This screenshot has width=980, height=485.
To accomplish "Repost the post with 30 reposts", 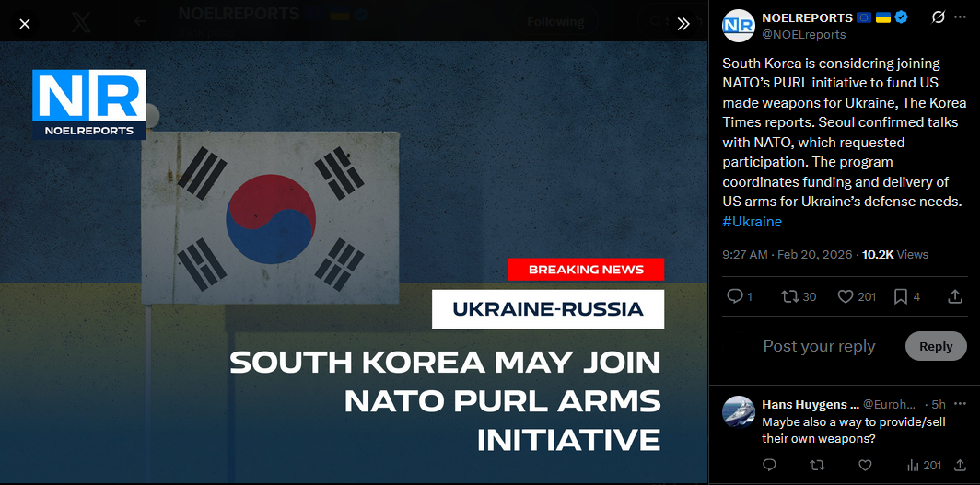I will click(799, 296).
